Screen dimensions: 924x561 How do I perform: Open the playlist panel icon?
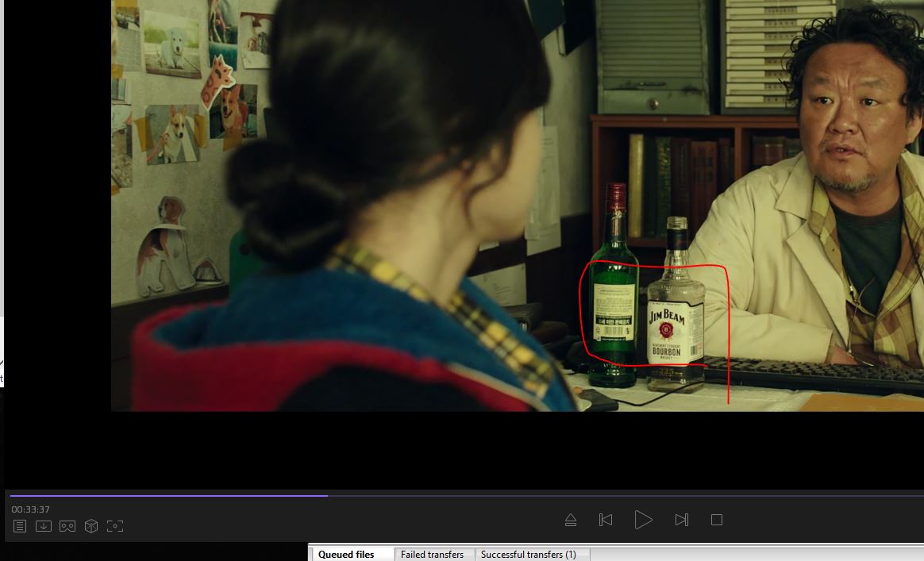point(20,526)
